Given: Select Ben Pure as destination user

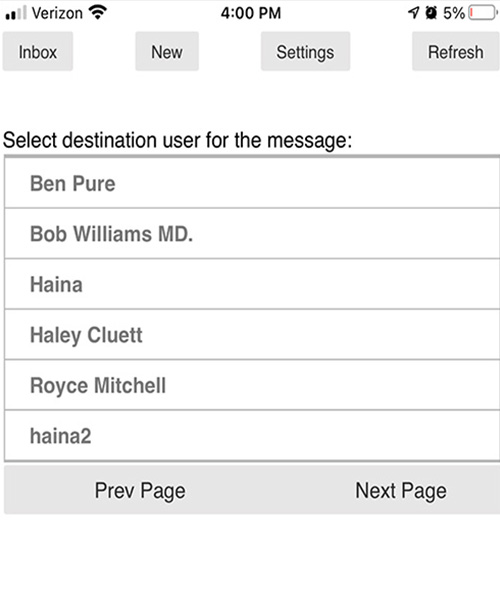Looking at the screenshot, I should click(x=252, y=183).
